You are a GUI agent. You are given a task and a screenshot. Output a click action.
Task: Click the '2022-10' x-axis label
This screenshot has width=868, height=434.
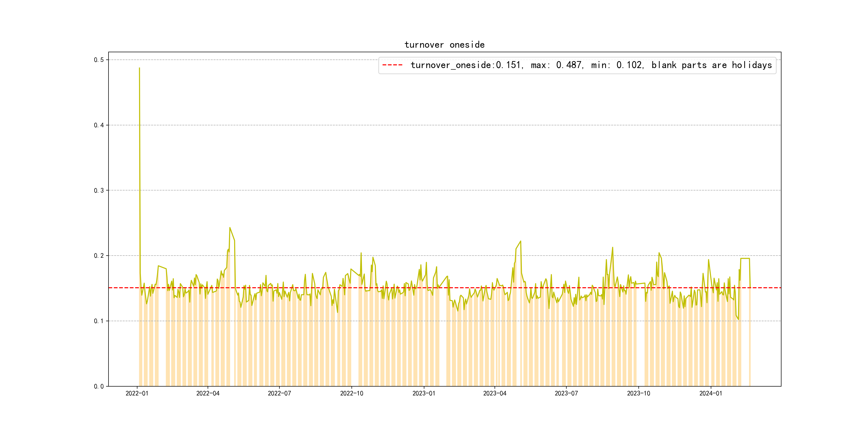click(x=351, y=393)
